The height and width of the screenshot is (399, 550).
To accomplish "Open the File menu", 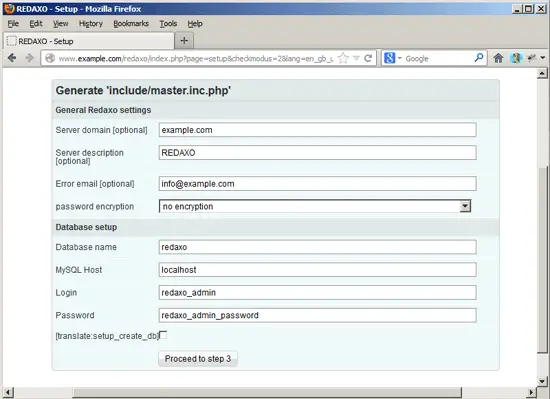I will [x=13, y=24].
